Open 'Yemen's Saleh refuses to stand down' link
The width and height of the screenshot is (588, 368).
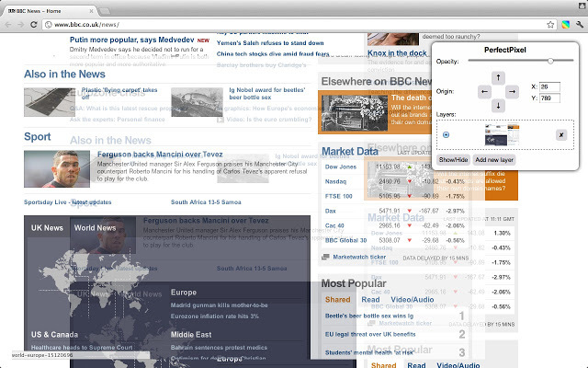[270, 43]
